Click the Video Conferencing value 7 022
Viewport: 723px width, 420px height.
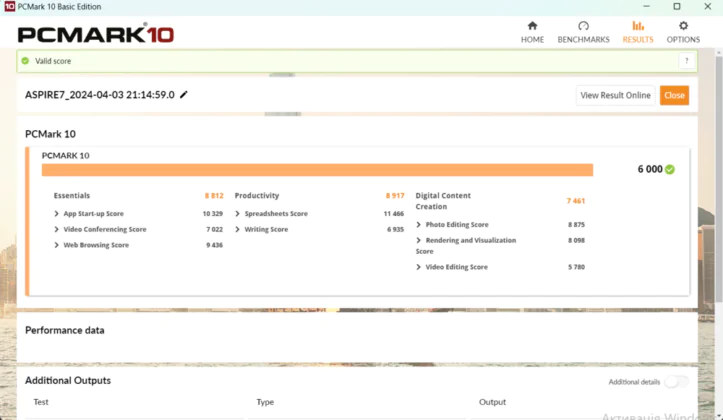click(x=214, y=229)
